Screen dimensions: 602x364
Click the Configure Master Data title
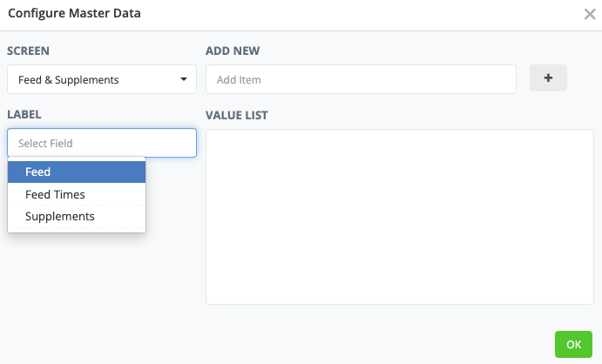point(74,14)
